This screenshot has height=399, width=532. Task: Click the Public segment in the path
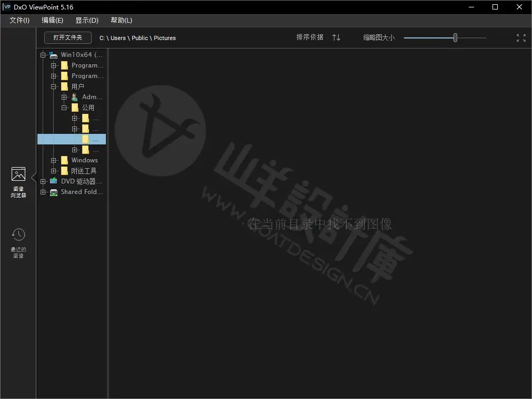pyautogui.click(x=140, y=38)
